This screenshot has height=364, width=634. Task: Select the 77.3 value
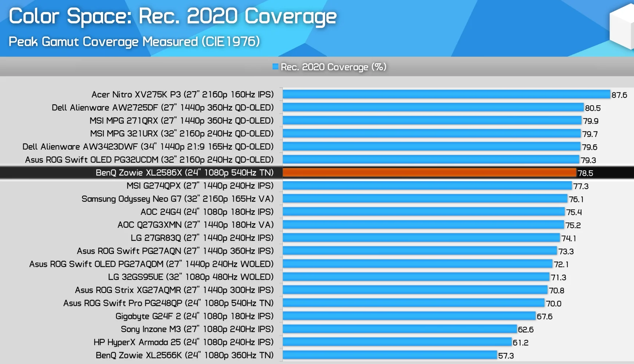click(x=581, y=186)
